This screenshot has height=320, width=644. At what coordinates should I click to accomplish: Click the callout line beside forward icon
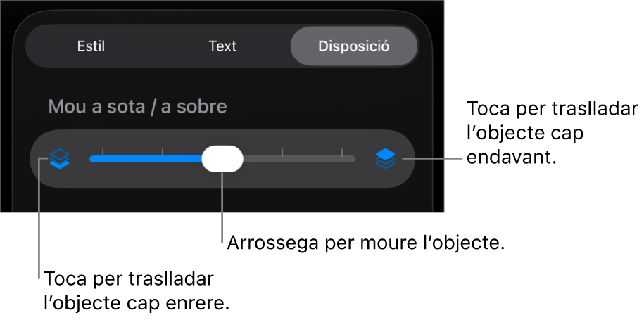click(432, 159)
